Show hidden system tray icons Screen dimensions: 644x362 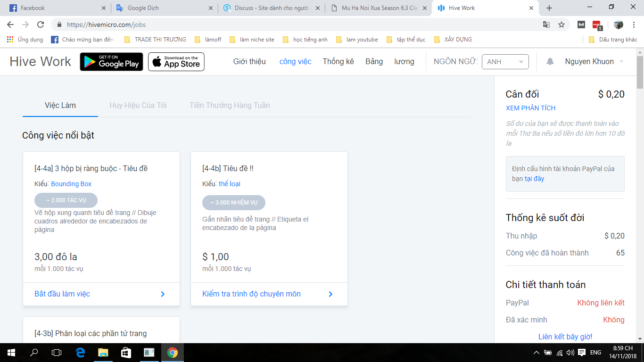coord(537,353)
